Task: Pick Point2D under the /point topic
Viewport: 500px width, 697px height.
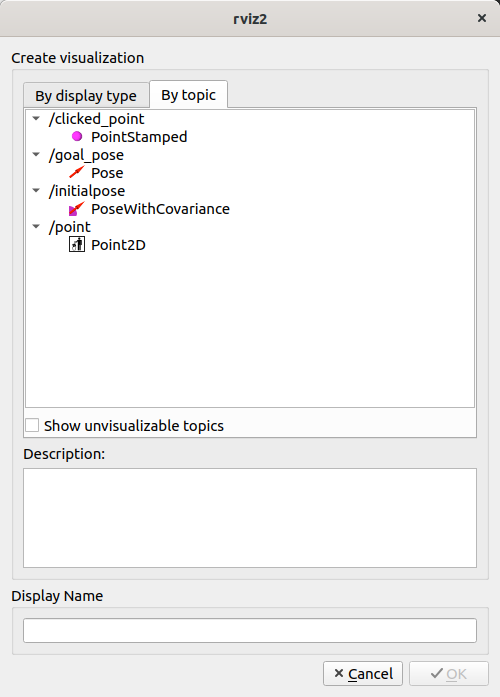Action: (118, 245)
